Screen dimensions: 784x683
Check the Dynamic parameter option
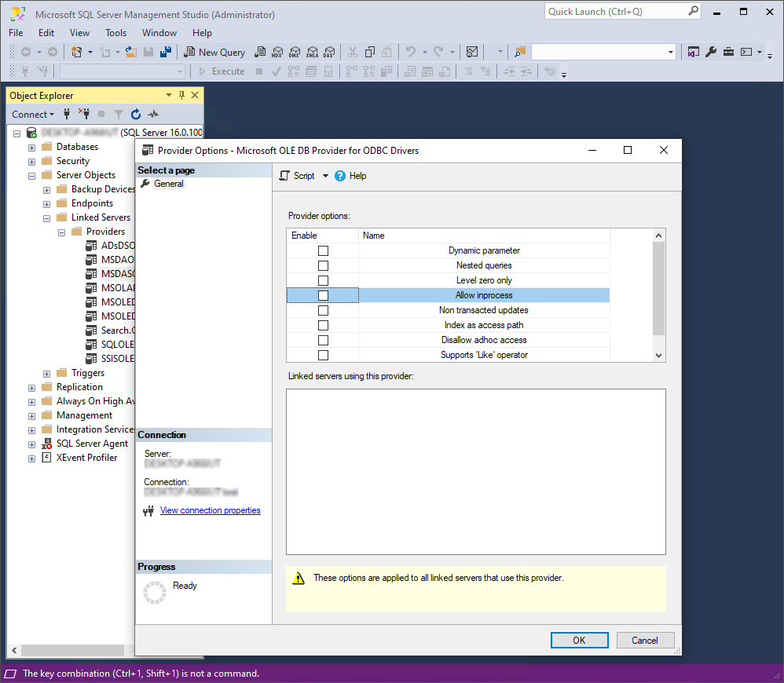323,250
